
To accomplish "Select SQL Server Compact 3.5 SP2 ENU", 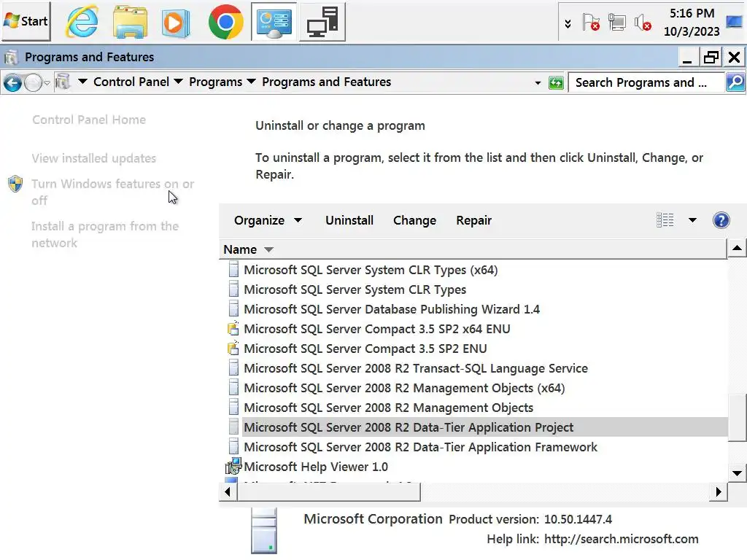I will pos(365,349).
